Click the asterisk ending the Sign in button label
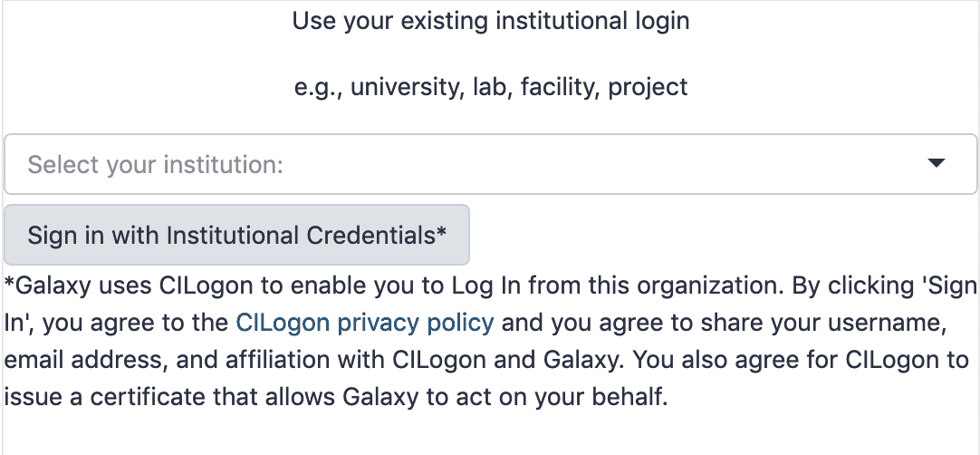980x455 pixels. click(442, 233)
